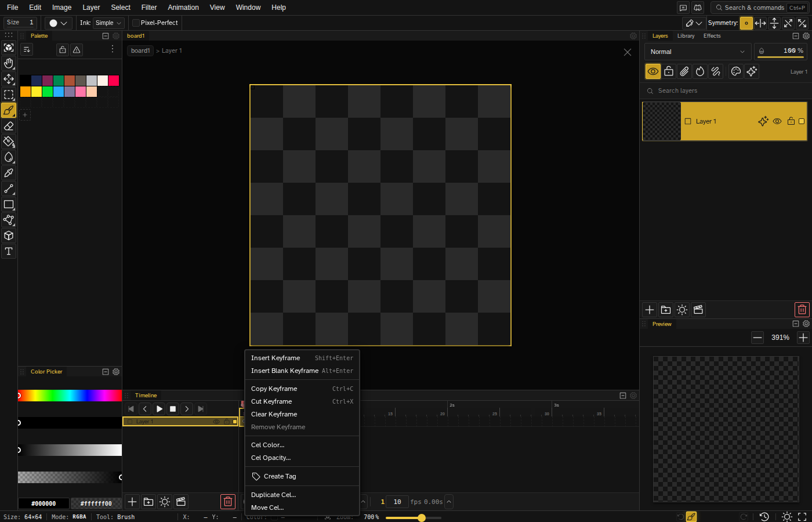Click the hue rainbow slider
Screen dimensions: 812x522
point(70,396)
